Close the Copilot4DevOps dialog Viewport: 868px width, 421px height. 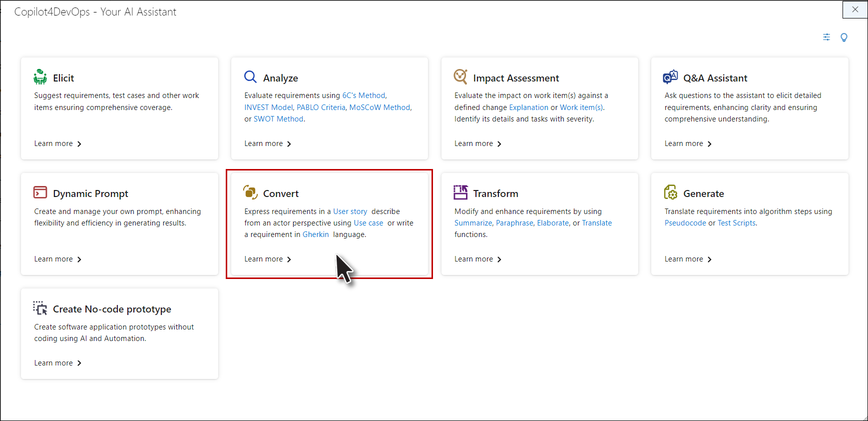point(855,9)
